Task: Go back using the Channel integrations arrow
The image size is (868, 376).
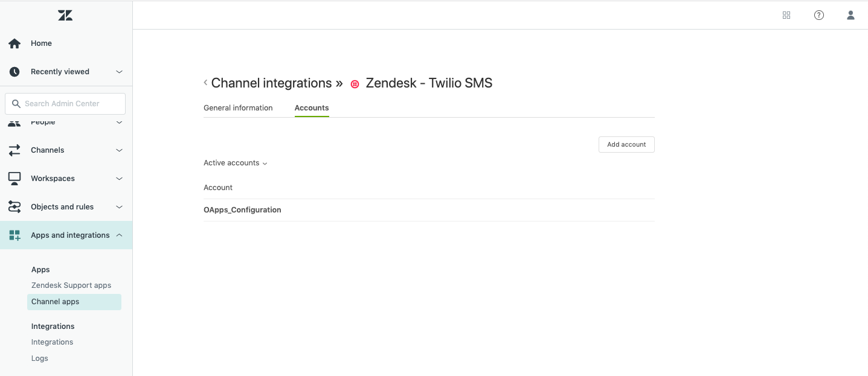Action: pyautogui.click(x=205, y=83)
